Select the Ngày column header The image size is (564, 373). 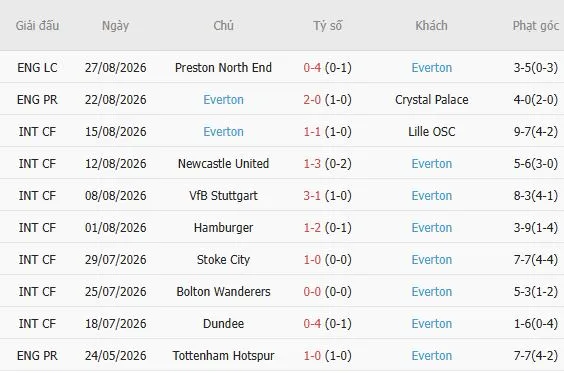[115, 26]
